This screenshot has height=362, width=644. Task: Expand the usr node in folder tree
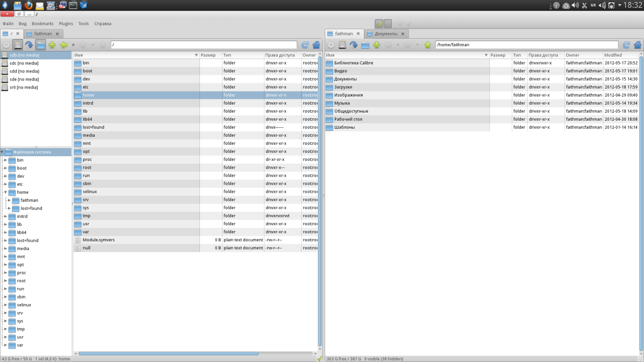click(x=6, y=337)
